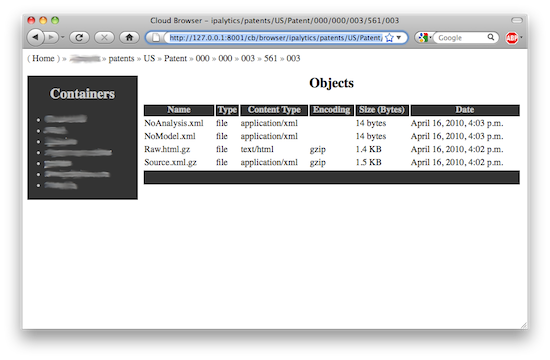
Task: Open the address bar history dropdown
Action: click(399, 38)
